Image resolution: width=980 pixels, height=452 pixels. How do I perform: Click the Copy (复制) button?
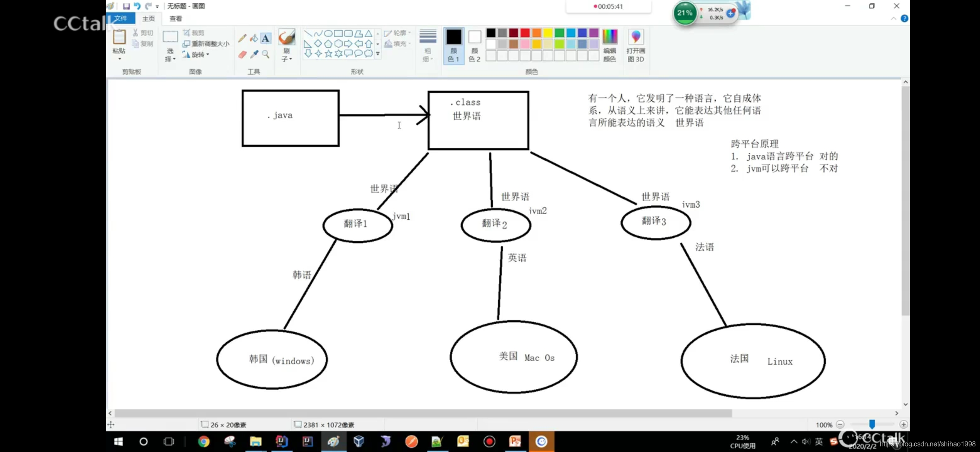coord(143,44)
